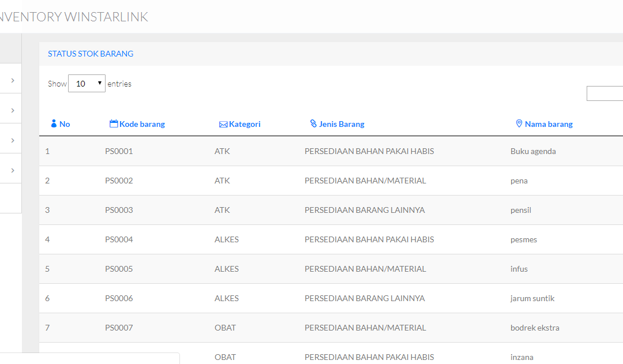Click the STATUS STOK BARANG panel title
623x364 pixels.
91,54
